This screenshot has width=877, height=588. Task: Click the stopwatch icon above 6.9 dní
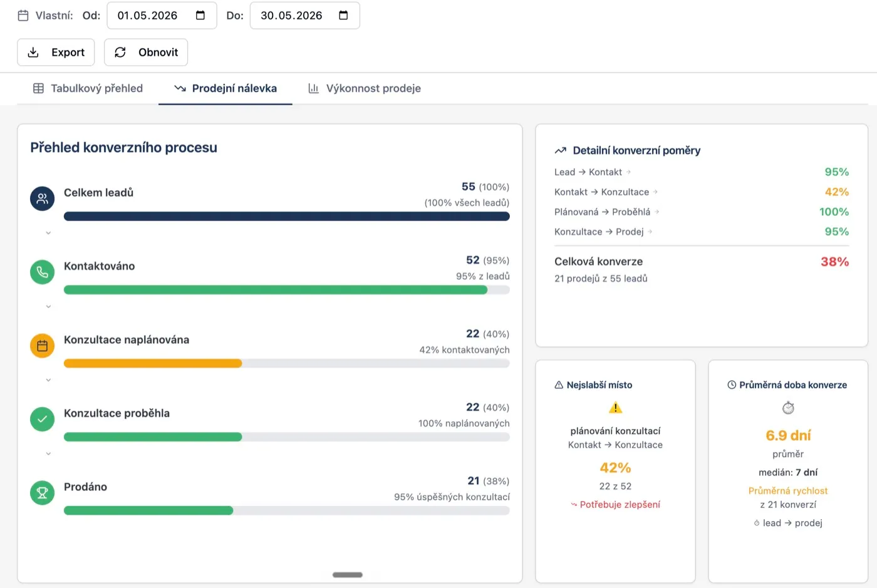coord(788,408)
